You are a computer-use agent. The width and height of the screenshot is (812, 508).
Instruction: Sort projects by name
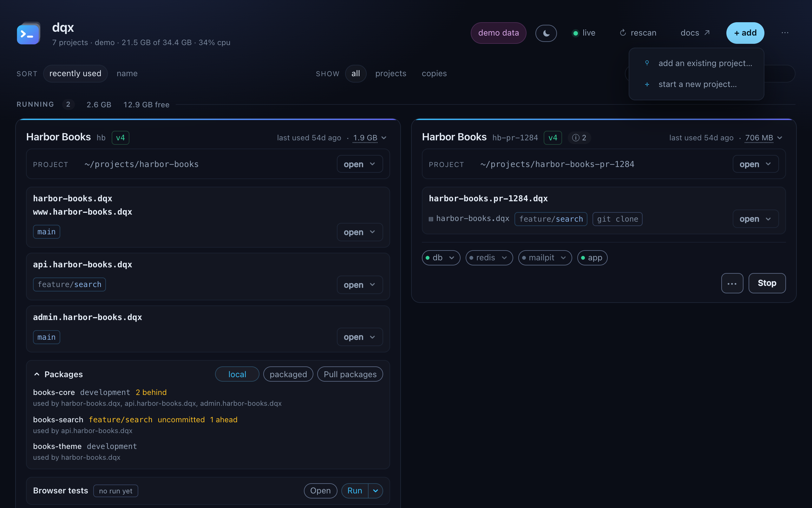tap(127, 74)
